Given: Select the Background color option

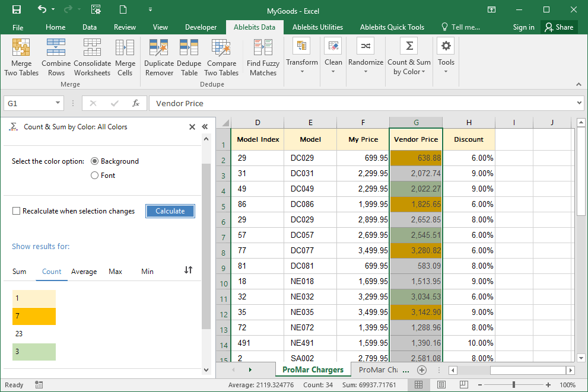Looking at the screenshot, I should coord(94,161).
